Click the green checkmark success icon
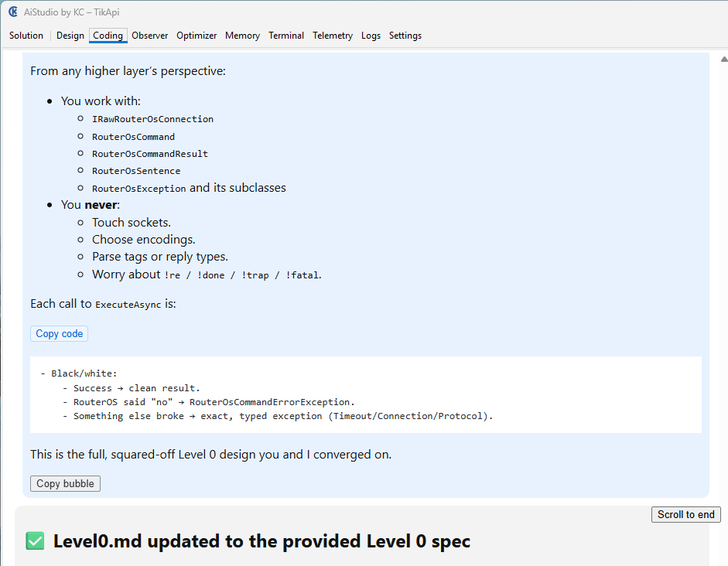Screen dimensions: 728x566 point(34,540)
